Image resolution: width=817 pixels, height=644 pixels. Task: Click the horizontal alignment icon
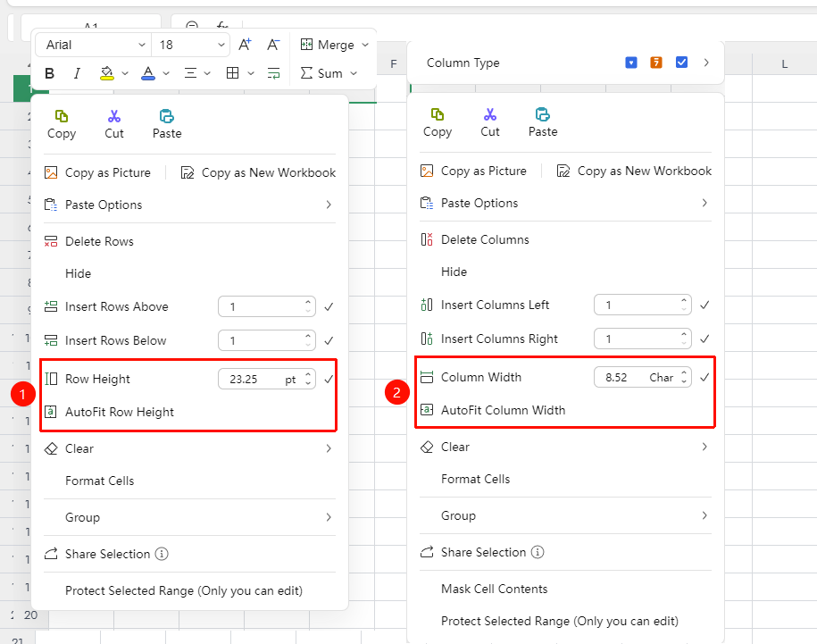click(x=191, y=73)
